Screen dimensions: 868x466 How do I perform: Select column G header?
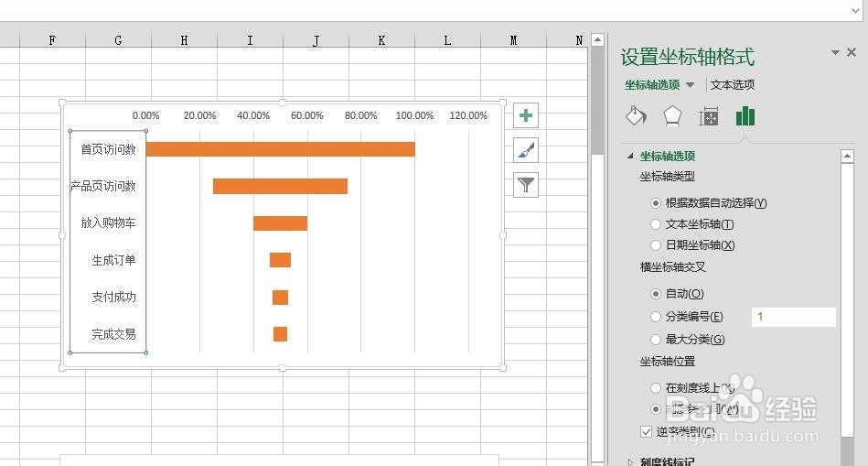pyautogui.click(x=119, y=40)
